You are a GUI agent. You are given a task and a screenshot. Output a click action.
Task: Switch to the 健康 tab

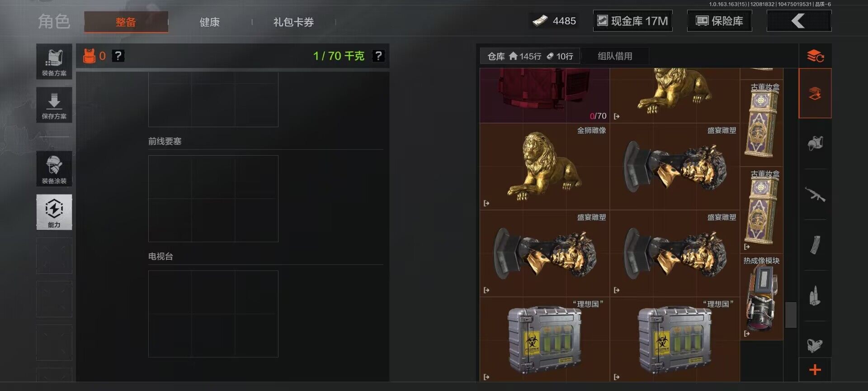210,22
